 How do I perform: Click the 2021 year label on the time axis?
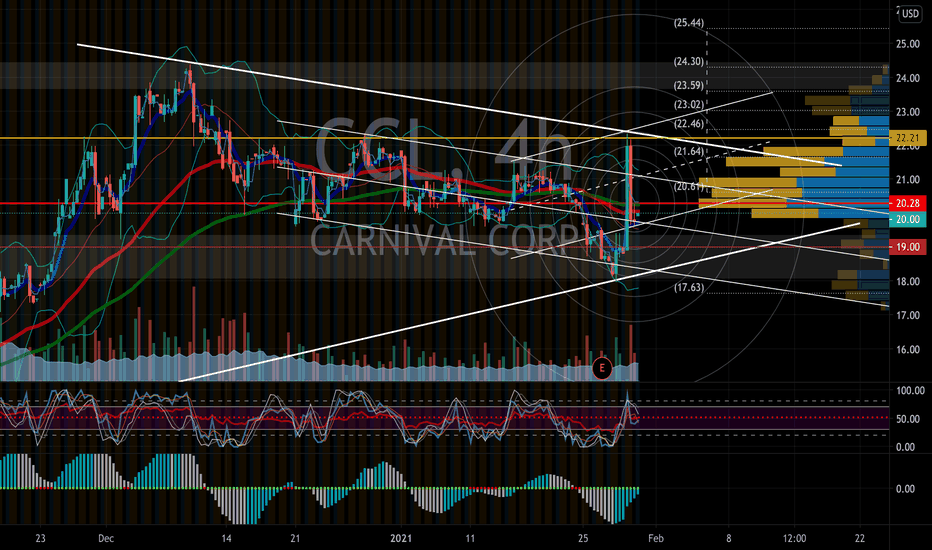401,539
